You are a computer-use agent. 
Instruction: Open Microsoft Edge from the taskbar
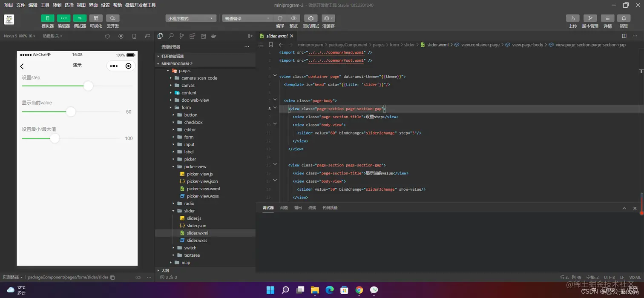tap(330, 290)
